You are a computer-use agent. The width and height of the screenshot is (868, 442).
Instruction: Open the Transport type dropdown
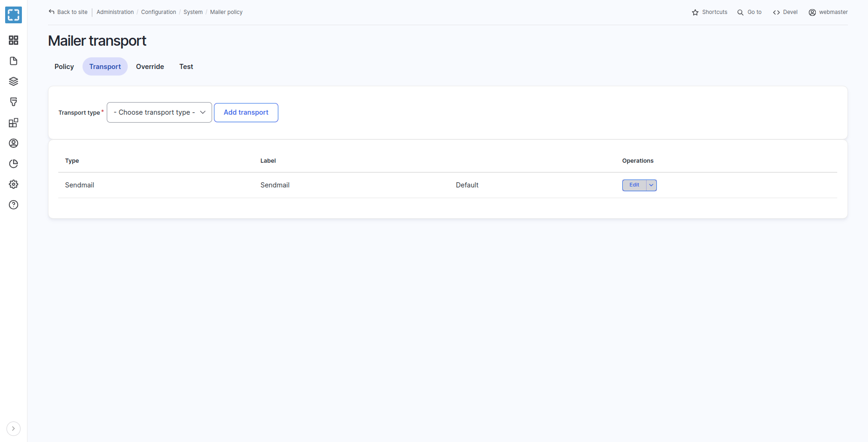coord(159,112)
